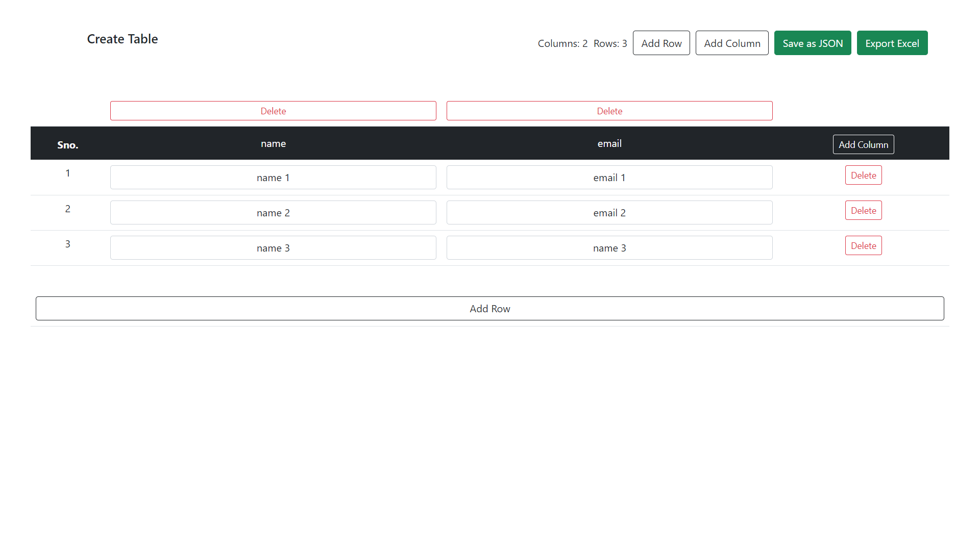
Task: Click Add Column in the table header
Action: coord(863,145)
